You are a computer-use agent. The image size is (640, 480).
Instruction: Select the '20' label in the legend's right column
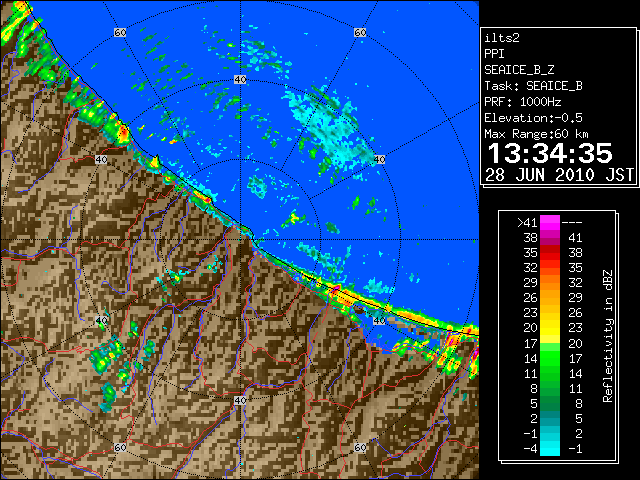[x=575, y=343]
